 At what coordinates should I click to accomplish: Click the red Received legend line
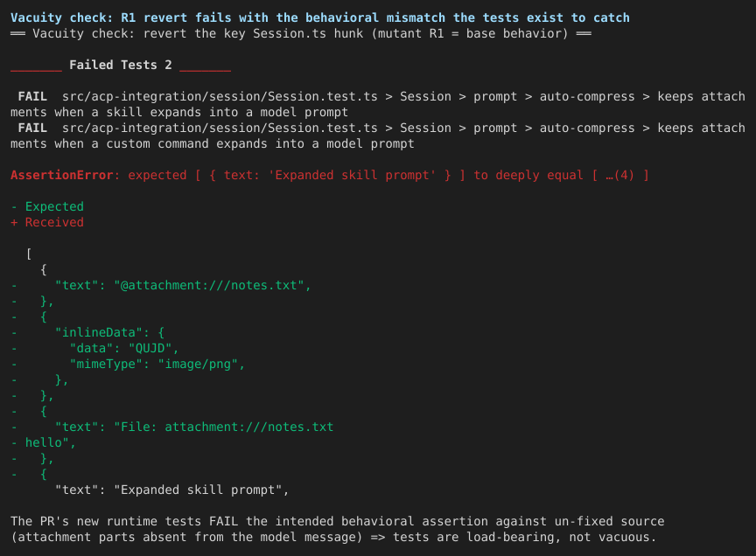pyautogui.click(x=47, y=223)
